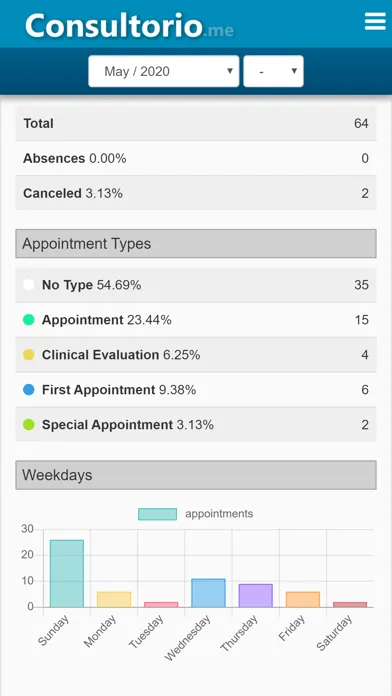Click the Monday bar in the chart
This screenshot has height=696, width=392.
click(114, 599)
